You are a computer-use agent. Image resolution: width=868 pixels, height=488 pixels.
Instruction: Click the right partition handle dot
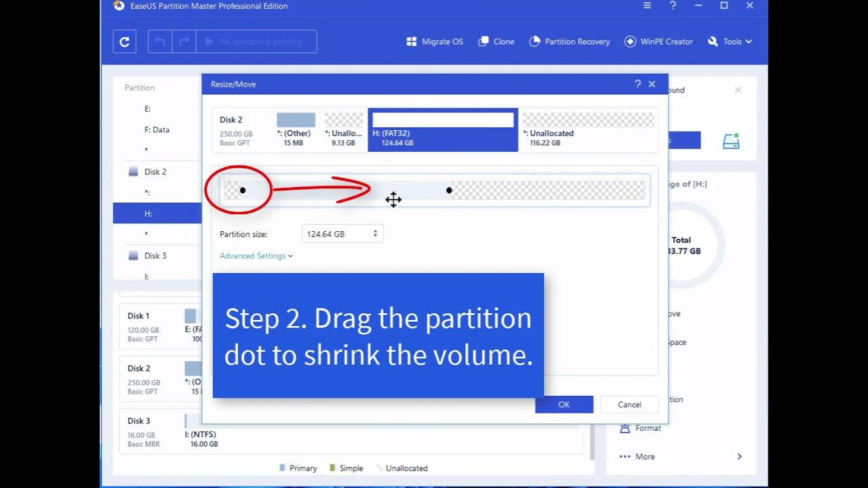pyautogui.click(x=449, y=190)
